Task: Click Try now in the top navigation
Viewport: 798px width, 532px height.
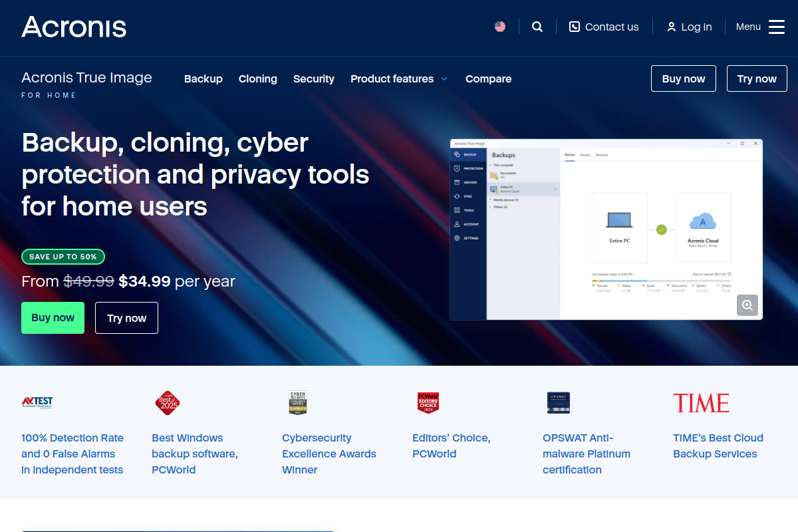Action: tap(757, 78)
